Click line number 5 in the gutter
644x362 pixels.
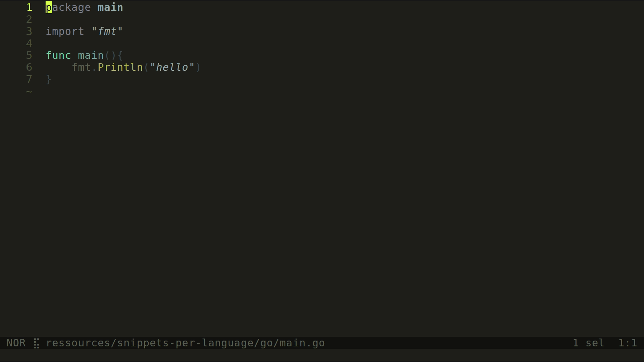pyautogui.click(x=29, y=55)
